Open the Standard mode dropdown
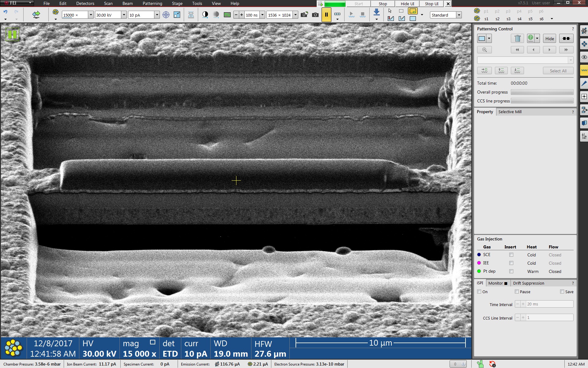588x368 pixels. [459, 15]
